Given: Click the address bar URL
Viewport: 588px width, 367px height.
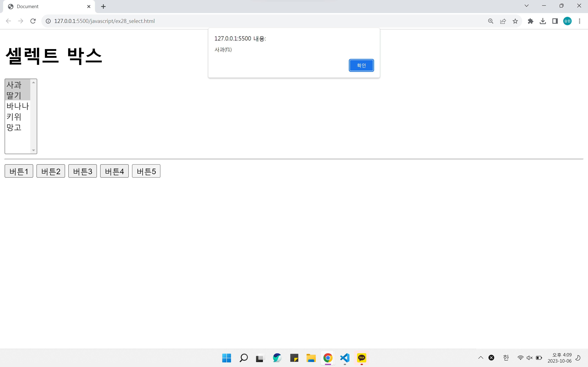Looking at the screenshot, I should click(x=104, y=21).
